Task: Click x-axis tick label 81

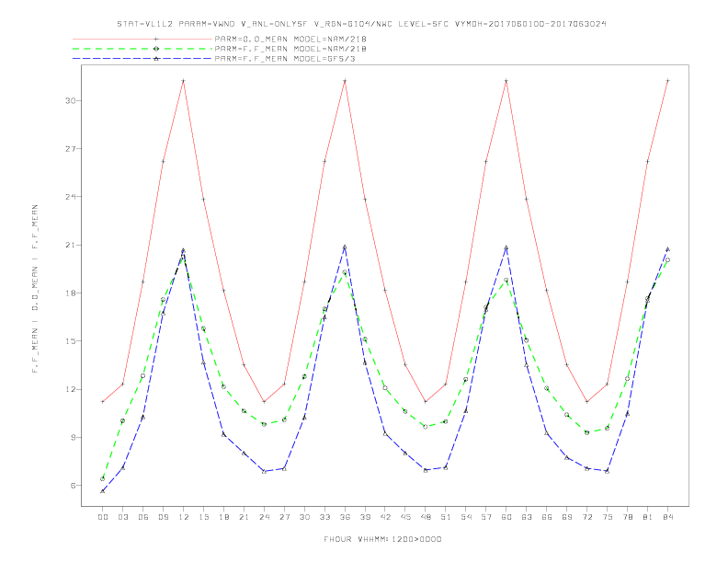Action: click(648, 517)
